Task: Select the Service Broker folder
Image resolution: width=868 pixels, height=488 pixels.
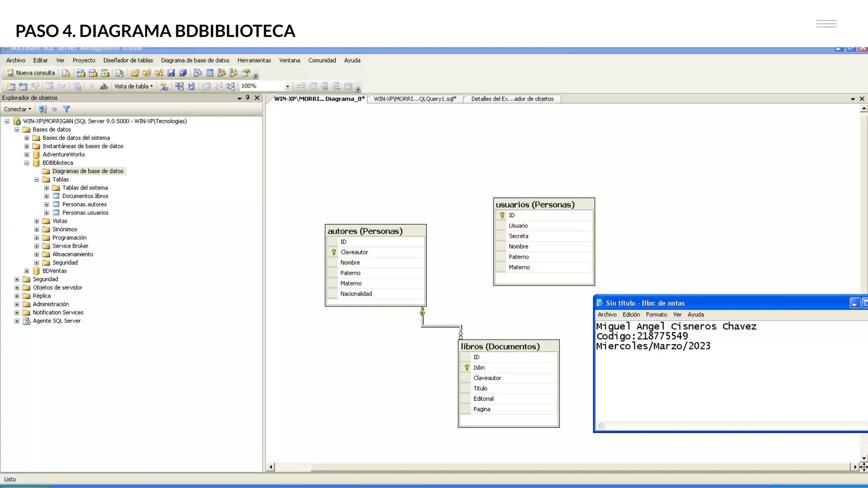Action: click(x=70, y=246)
